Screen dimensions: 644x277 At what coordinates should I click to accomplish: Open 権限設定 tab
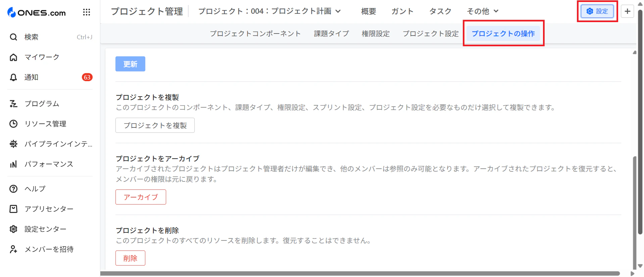376,34
